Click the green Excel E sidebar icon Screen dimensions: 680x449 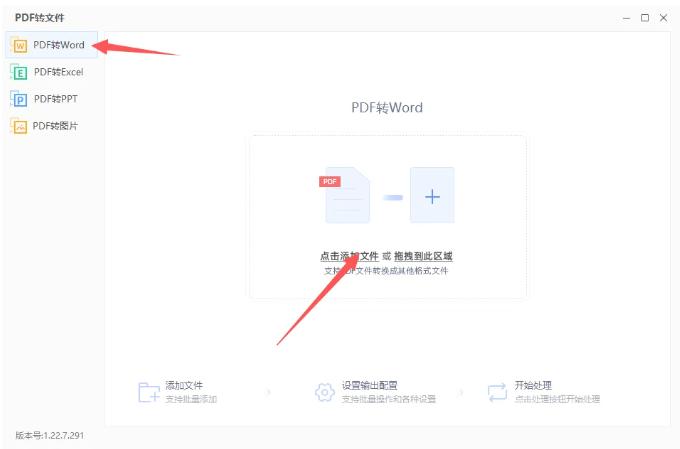pyautogui.click(x=19, y=72)
